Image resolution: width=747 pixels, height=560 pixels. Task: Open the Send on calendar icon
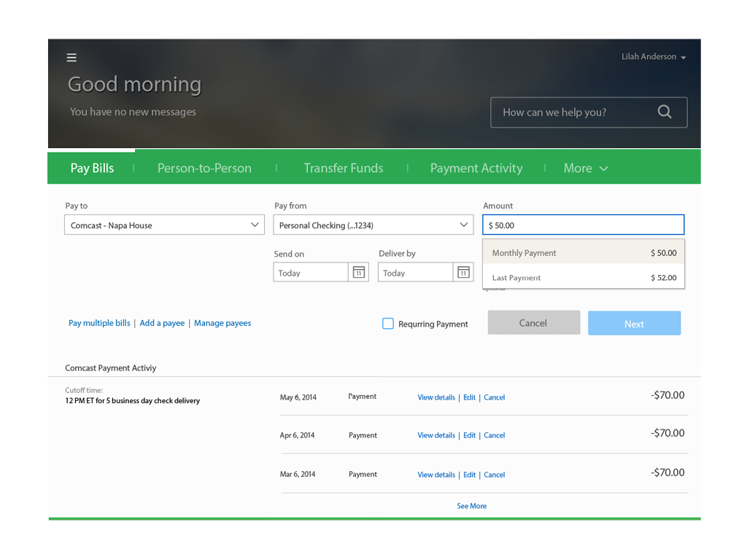click(359, 272)
